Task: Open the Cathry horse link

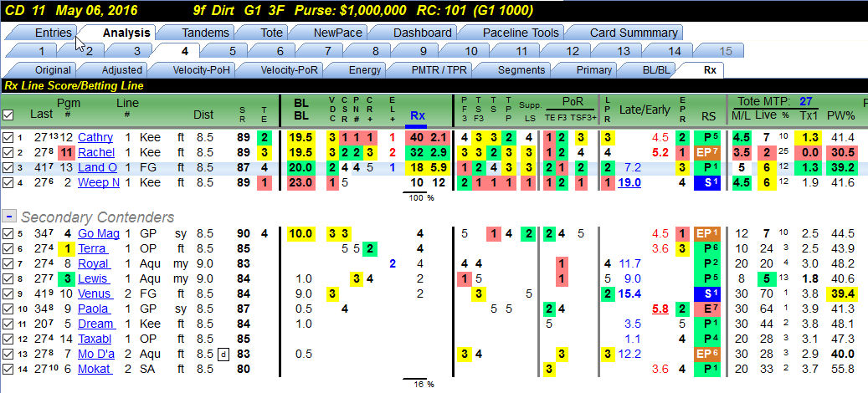Action: coord(95,137)
